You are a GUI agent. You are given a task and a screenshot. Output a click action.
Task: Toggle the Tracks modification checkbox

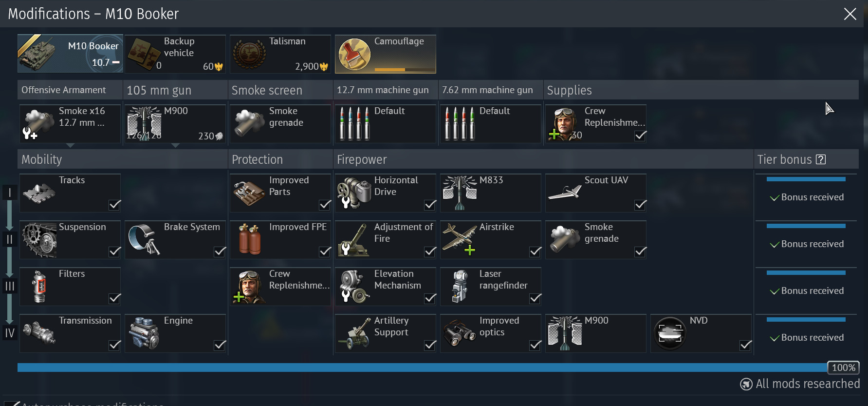coord(115,205)
